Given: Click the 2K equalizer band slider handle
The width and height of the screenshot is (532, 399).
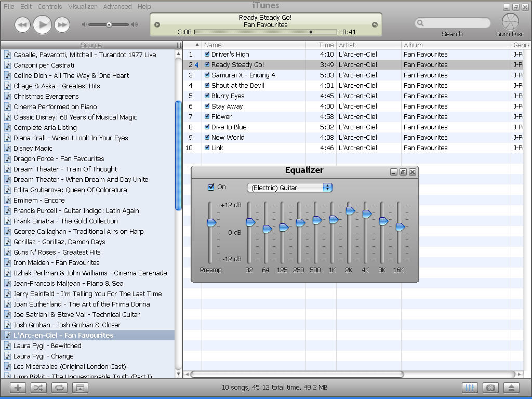Looking at the screenshot, I should (x=350, y=211).
